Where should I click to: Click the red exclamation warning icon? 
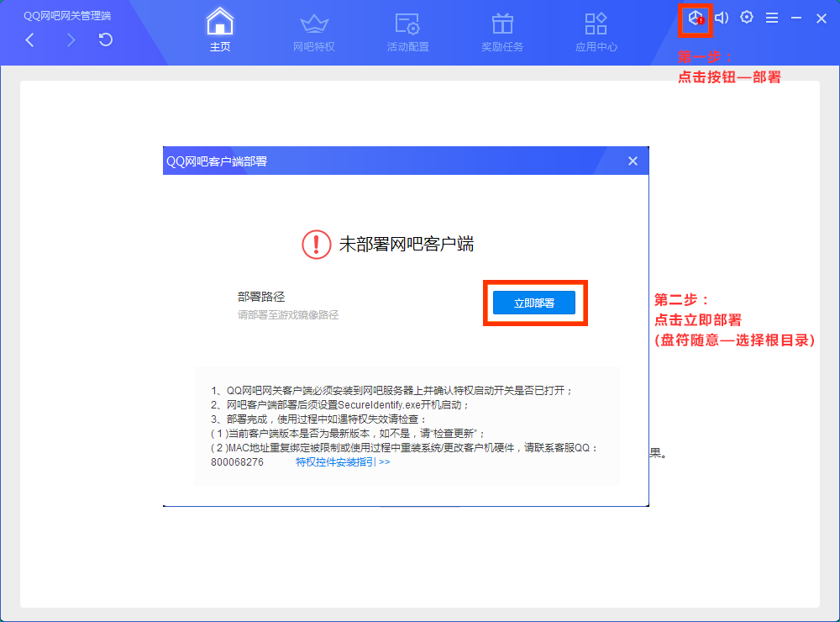[x=316, y=245]
